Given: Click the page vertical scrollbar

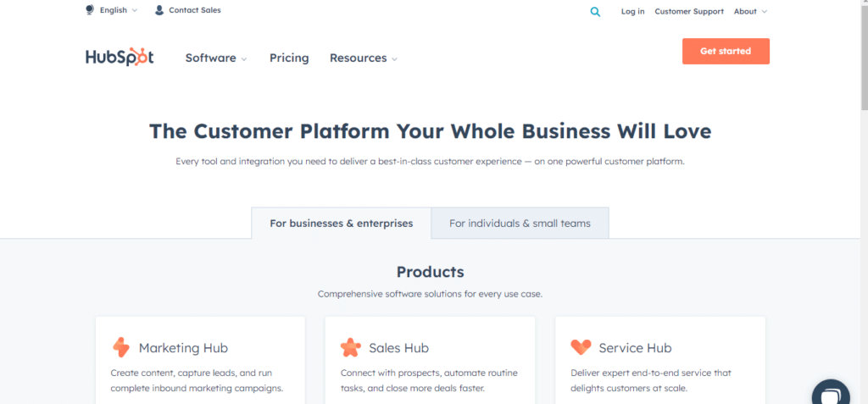Looking at the screenshot, I should (x=864, y=202).
